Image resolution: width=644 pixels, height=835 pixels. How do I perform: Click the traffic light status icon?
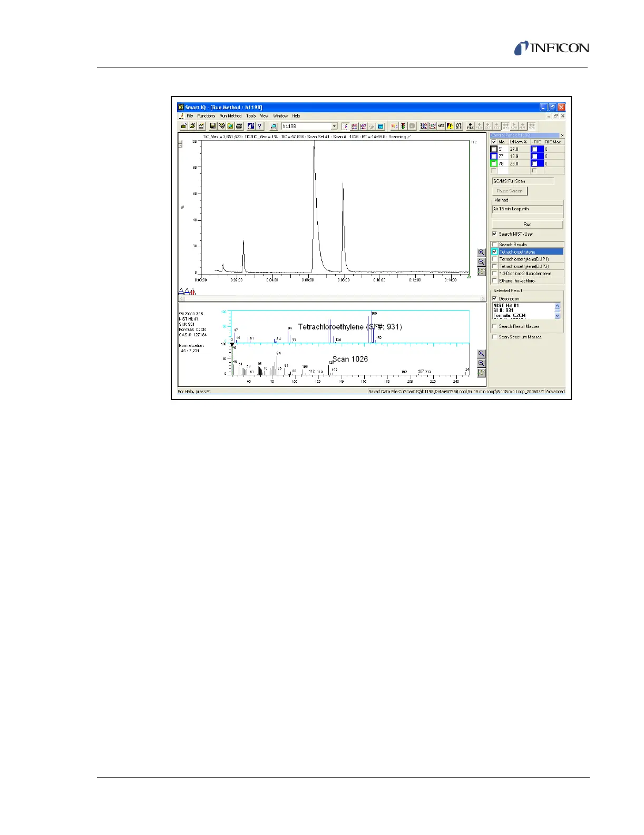(403, 126)
